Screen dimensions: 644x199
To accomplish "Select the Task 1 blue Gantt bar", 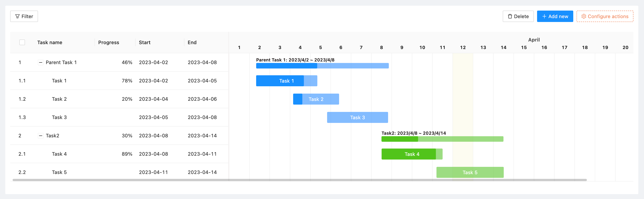I will [286, 81].
